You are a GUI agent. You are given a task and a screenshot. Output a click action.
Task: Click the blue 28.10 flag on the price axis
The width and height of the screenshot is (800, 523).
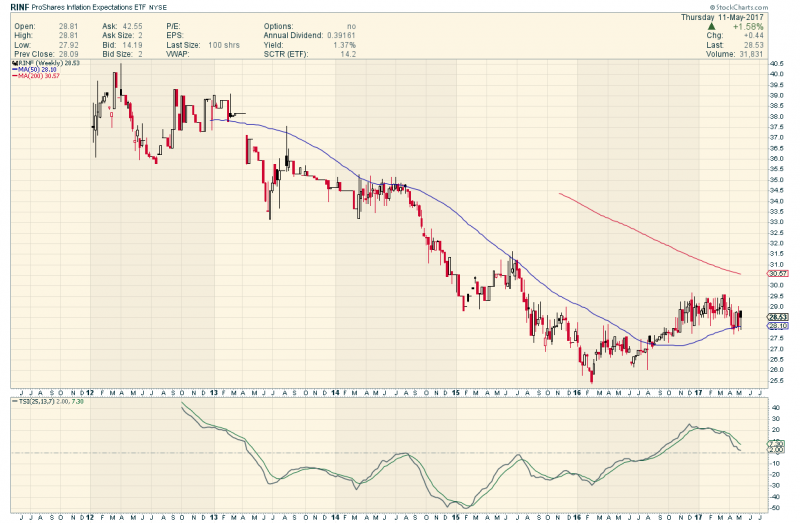778,326
